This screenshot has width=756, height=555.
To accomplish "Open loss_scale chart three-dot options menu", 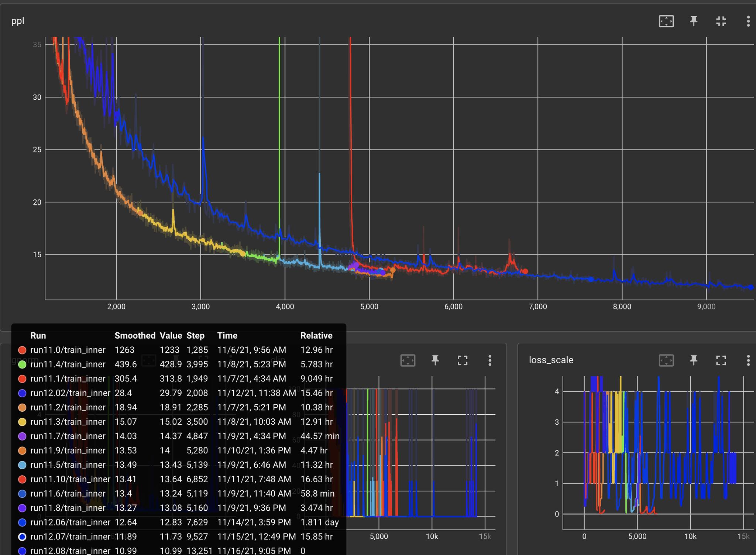I will pos(748,360).
